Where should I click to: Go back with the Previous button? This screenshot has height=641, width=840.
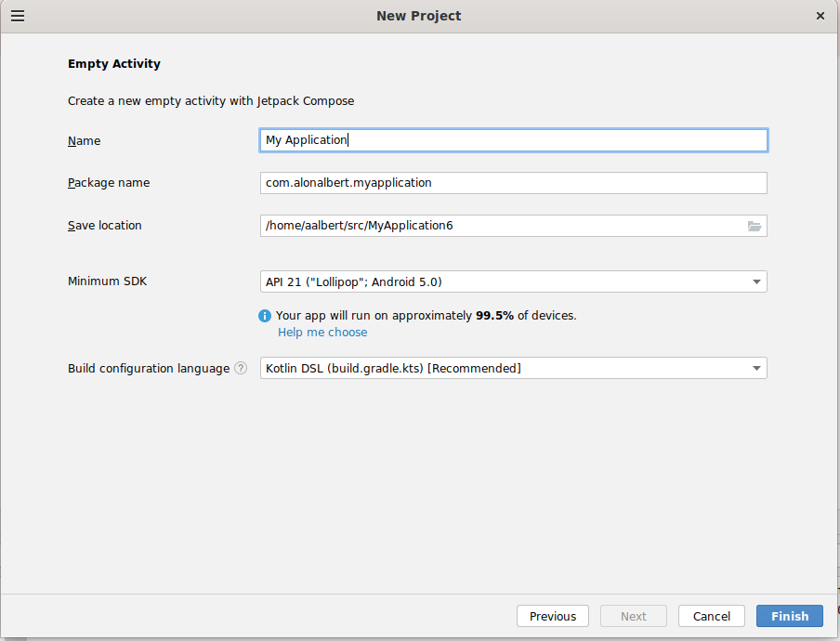553,616
